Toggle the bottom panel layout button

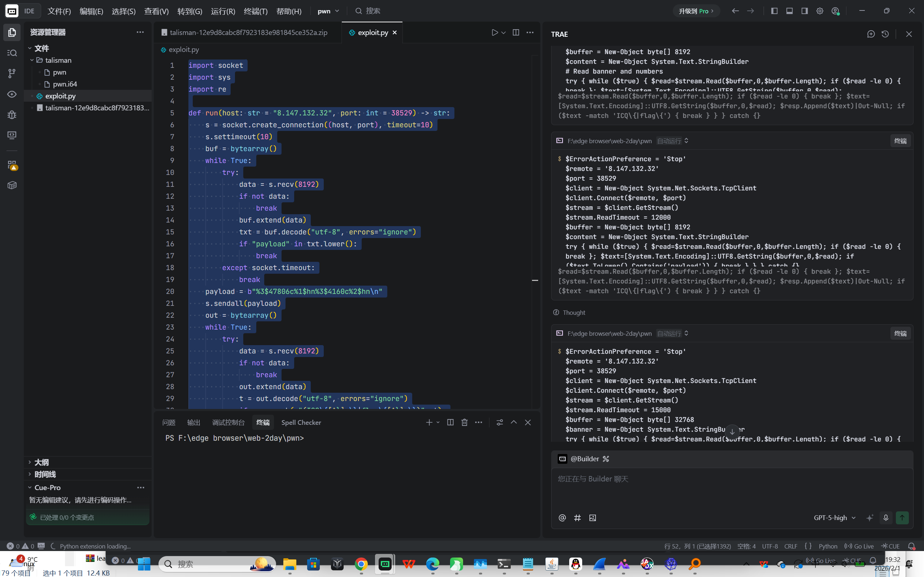790,11
